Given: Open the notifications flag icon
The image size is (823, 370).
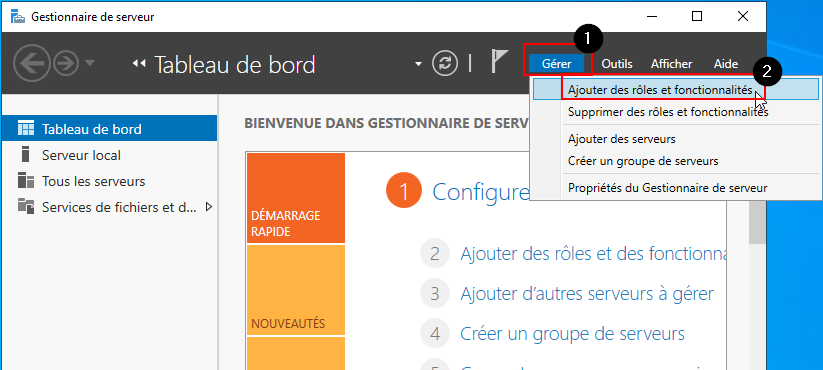Looking at the screenshot, I should point(499,61).
